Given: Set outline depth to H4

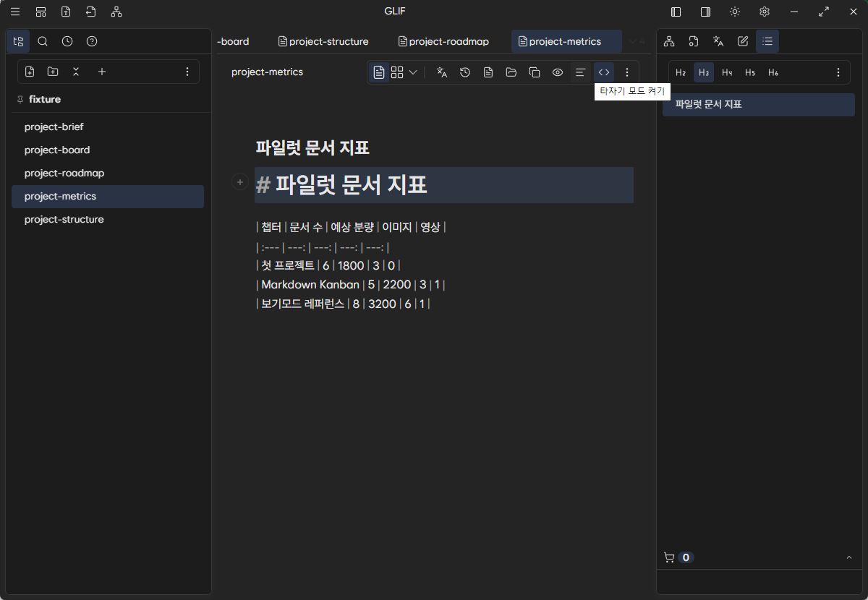Looking at the screenshot, I should [727, 72].
